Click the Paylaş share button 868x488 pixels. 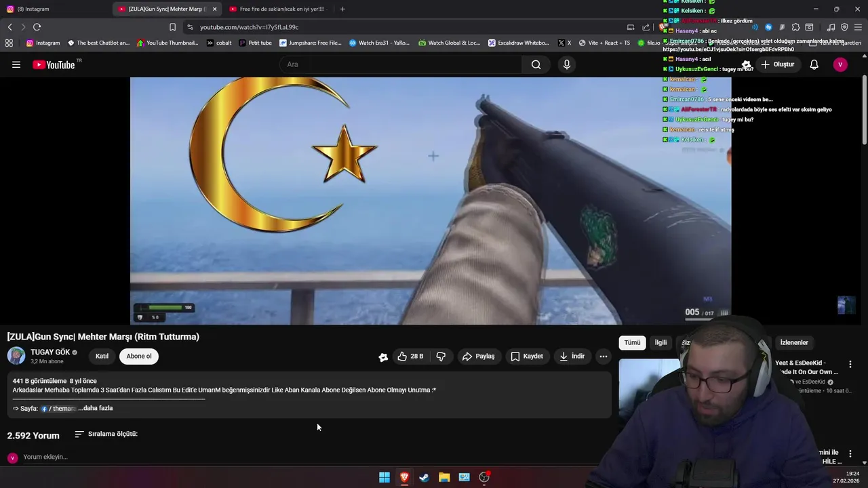tap(479, 356)
